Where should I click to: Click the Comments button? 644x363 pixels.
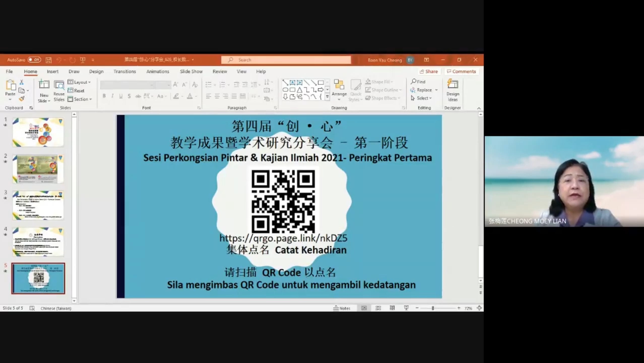point(461,72)
